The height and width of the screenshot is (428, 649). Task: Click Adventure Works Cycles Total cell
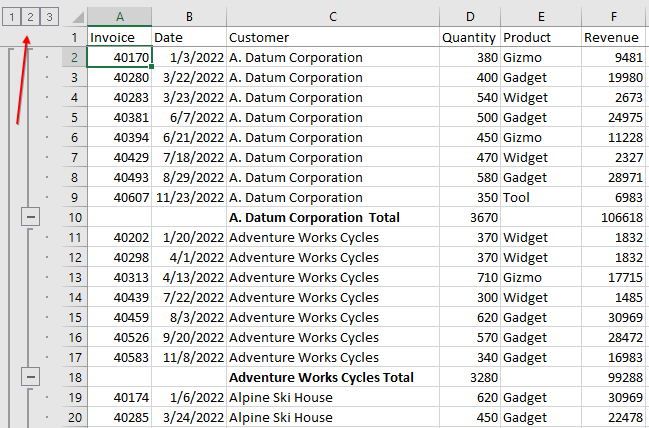coord(333,377)
